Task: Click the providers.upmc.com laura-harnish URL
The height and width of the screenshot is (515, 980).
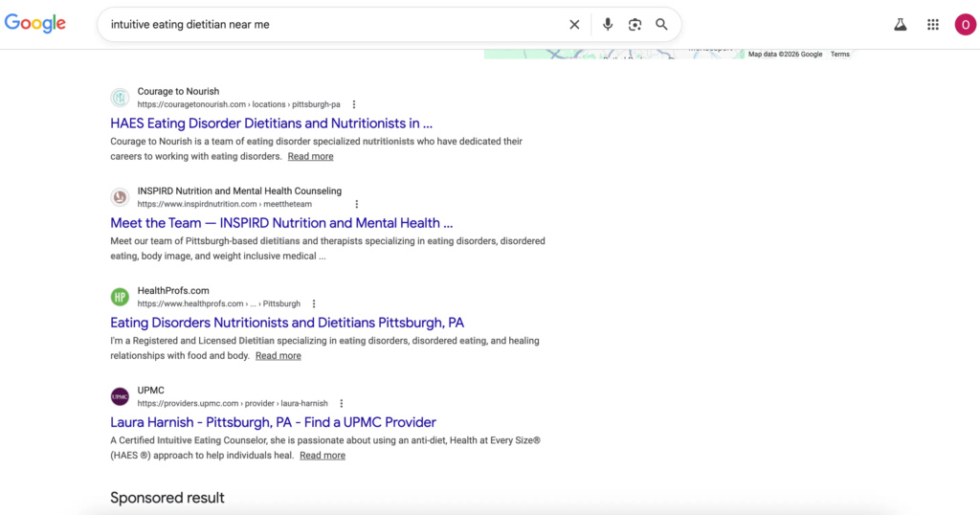Action: [233, 404]
